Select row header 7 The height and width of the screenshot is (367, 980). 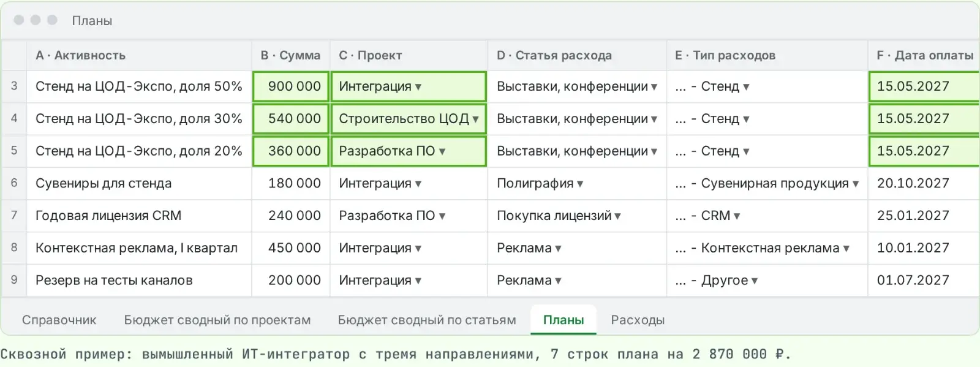click(x=14, y=216)
